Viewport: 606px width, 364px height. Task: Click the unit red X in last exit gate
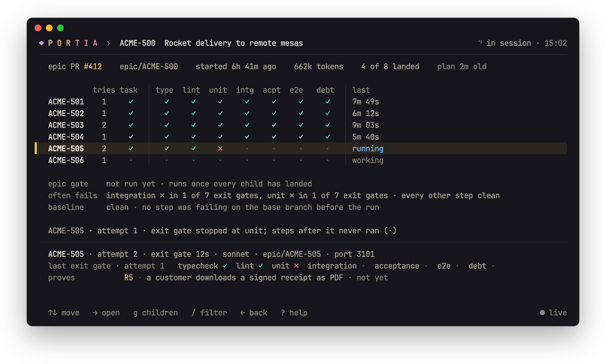pos(296,266)
